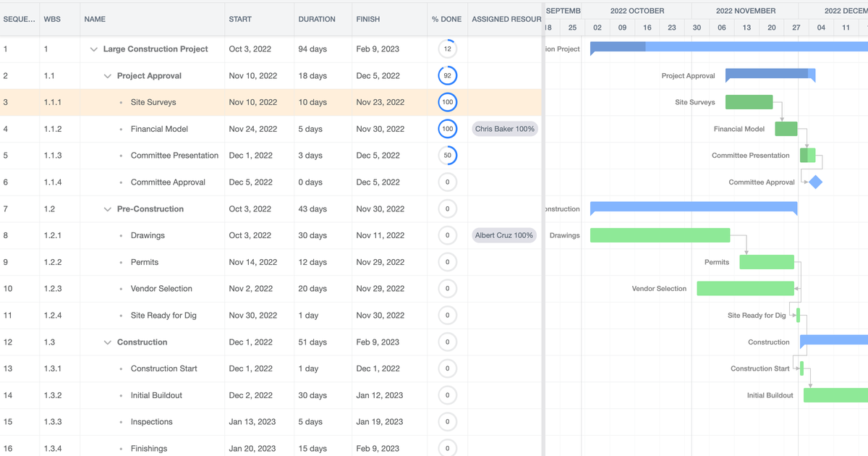Click the START column header
The image size is (868, 456).
click(260, 20)
